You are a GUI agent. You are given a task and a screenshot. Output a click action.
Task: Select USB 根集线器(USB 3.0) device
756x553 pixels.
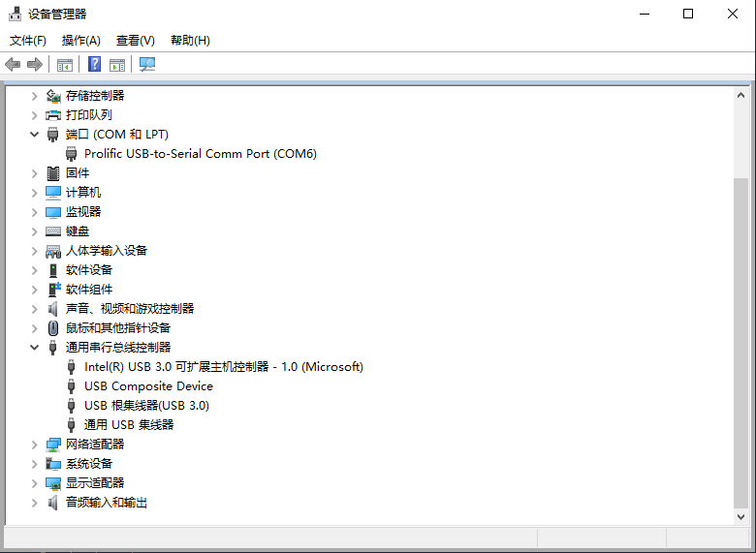coord(146,405)
